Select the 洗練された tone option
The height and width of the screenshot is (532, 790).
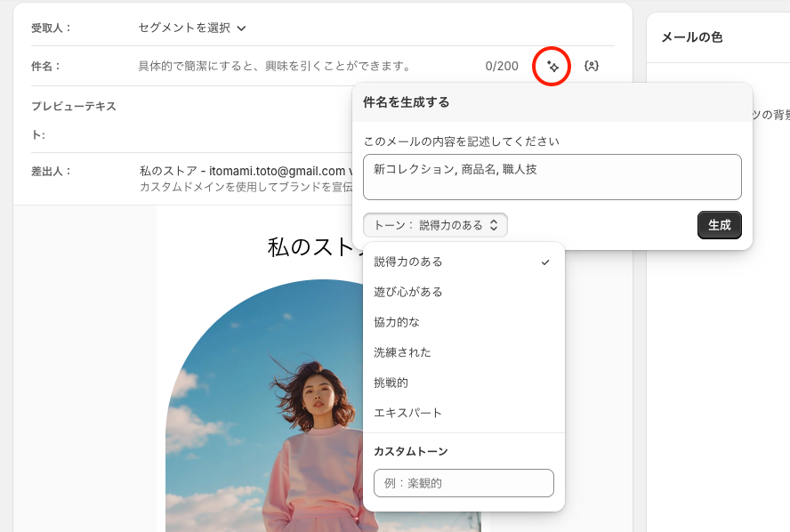(464, 352)
